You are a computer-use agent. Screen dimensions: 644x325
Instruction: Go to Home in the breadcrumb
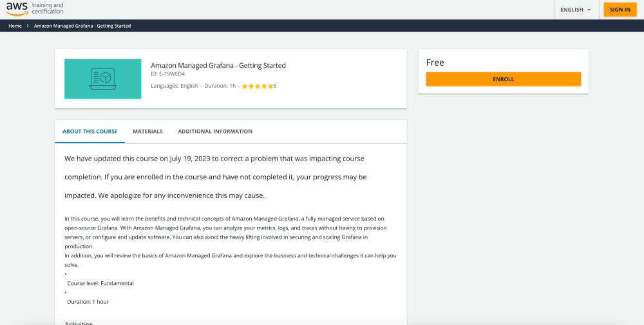tap(15, 26)
